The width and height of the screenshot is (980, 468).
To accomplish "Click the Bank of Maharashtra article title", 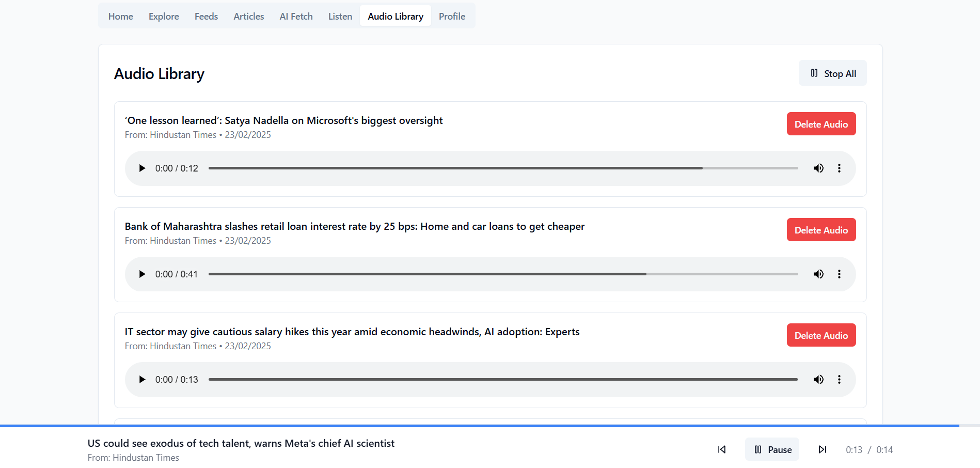I will [355, 226].
